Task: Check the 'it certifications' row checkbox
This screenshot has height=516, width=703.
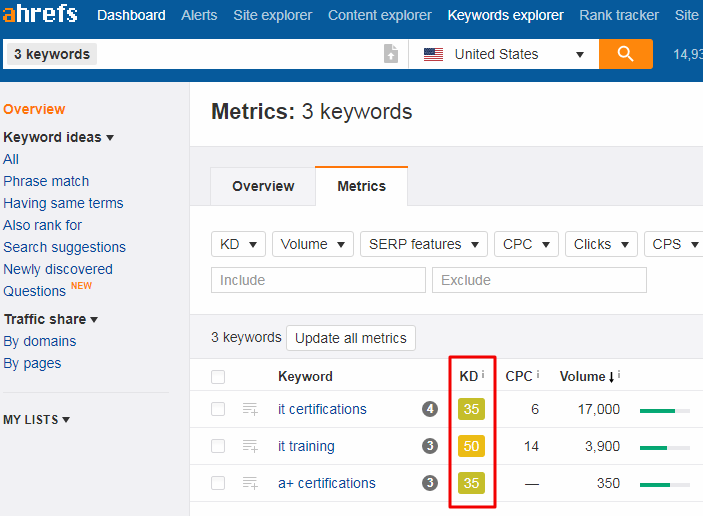Action: click(218, 409)
